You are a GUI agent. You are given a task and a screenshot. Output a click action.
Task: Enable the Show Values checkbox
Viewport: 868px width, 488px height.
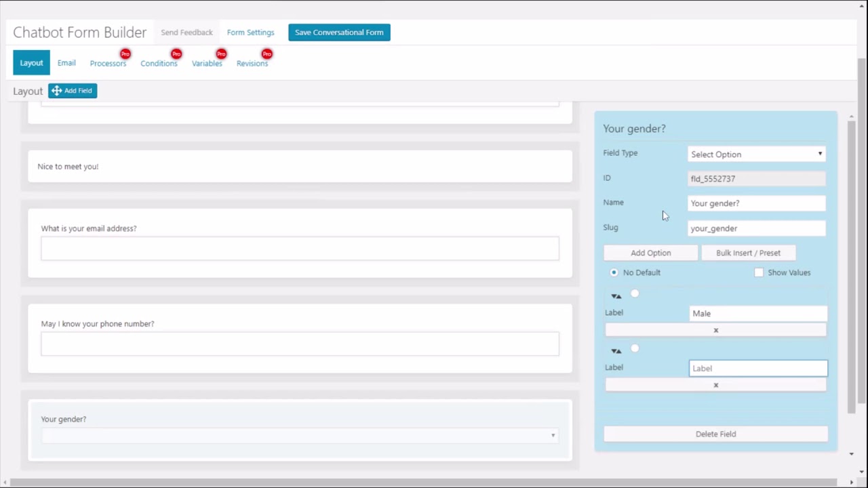tap(759, 272)
